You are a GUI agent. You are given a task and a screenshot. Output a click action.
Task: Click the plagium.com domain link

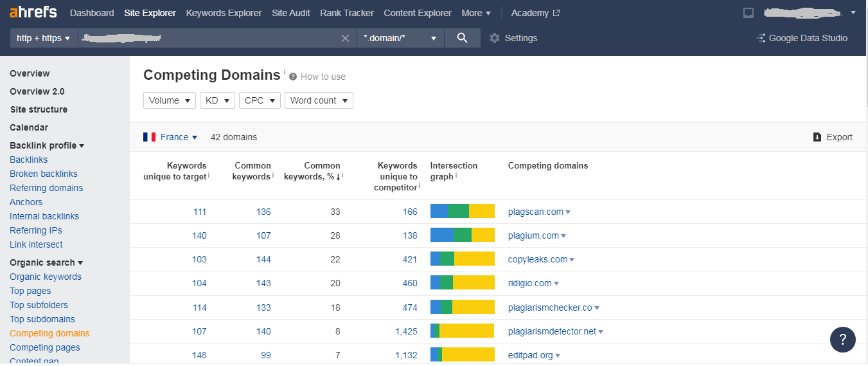coord(533,235)
